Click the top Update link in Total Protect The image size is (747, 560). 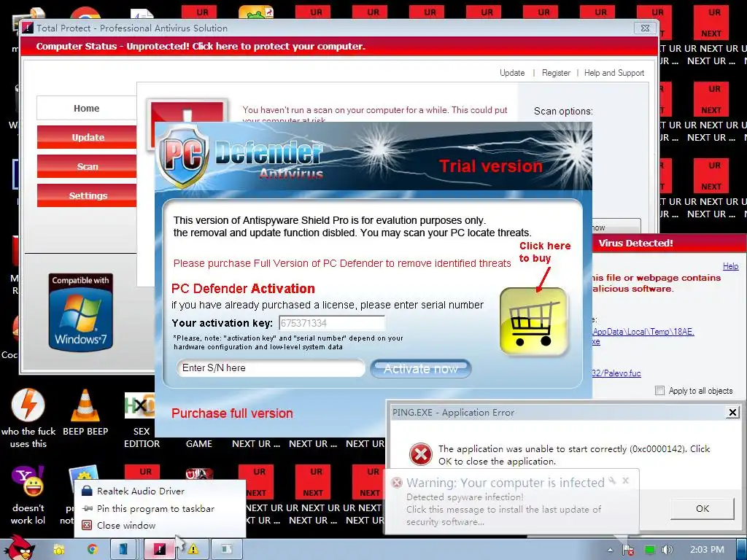point(512,73)
